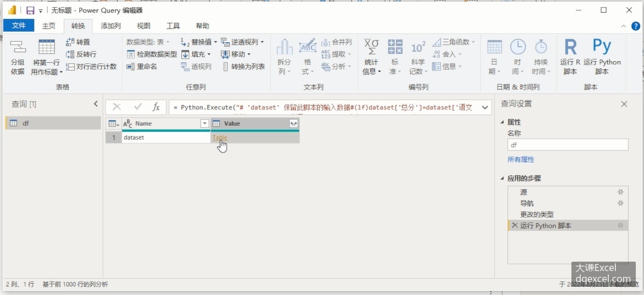Expand the Value column icon
Image resolution: width=644 pixels, height=295 pixels.
point(293,124)
